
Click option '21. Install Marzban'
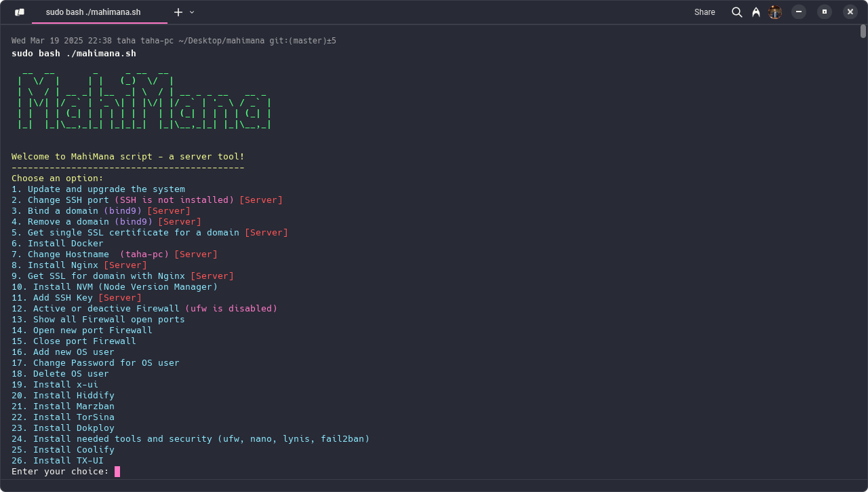(x=63, y=406)
